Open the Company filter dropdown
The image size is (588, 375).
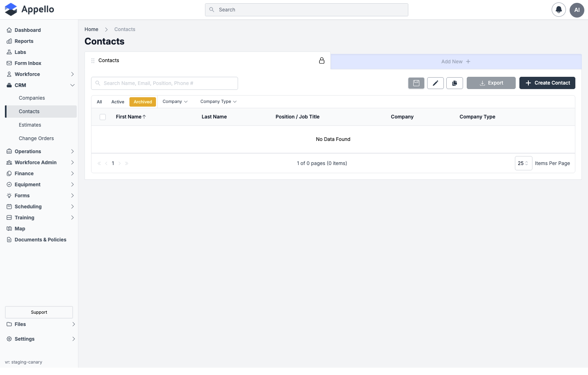175,102
